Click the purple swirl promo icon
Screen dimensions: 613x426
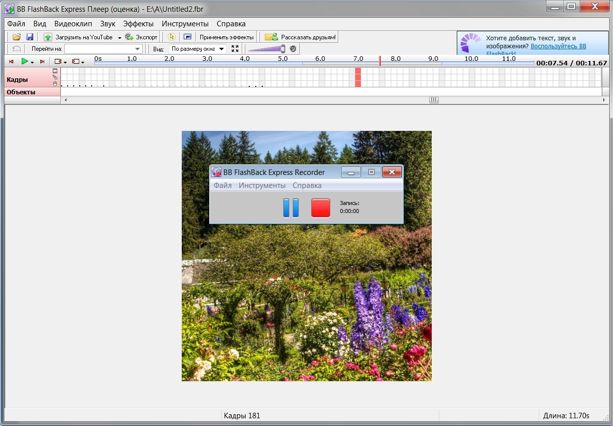pyautogui.click(x=470, y=43)
